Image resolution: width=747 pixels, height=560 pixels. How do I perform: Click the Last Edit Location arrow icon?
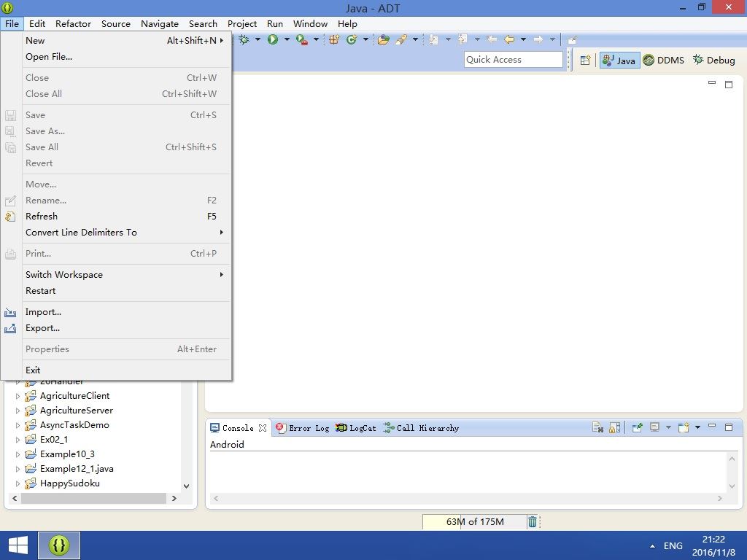tap(492, 39)
